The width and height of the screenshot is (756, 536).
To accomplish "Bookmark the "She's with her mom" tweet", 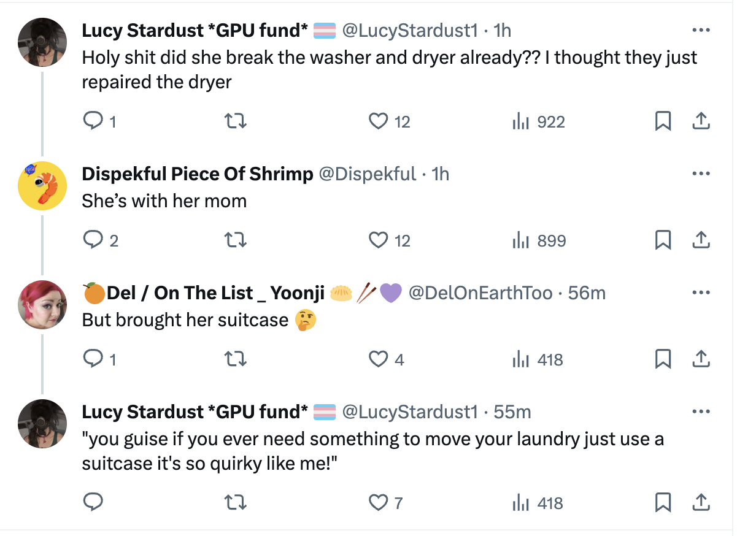I will coord(663,240).
